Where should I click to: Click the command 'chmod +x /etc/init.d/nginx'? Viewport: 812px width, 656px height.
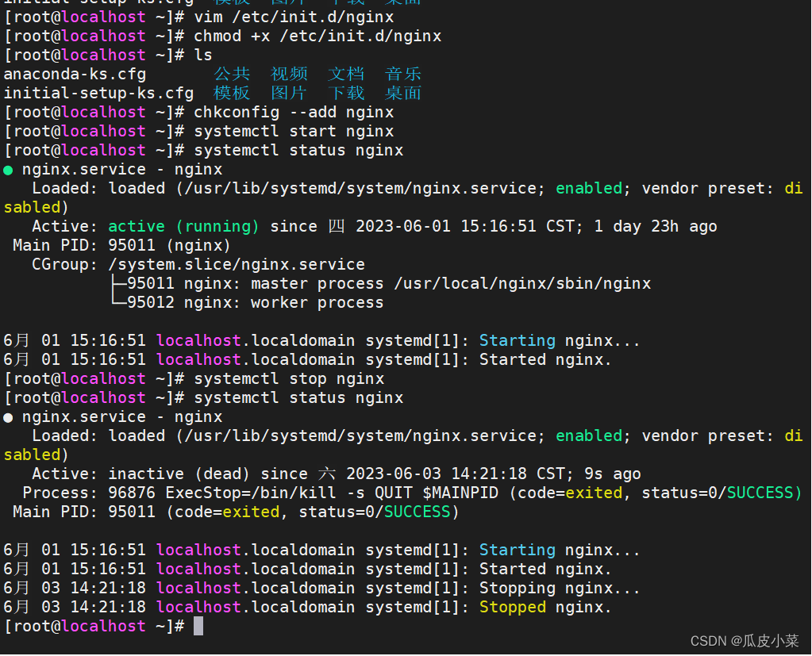point(317,36)
